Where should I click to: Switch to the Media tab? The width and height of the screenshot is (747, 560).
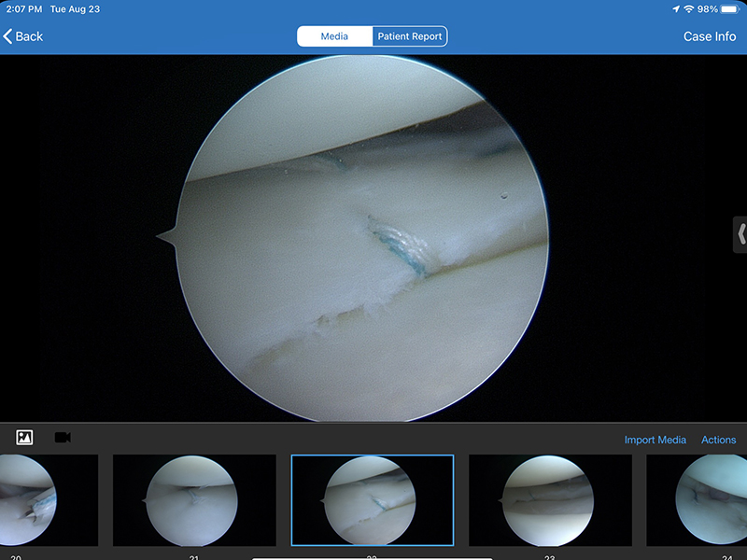(x=334, y=36)
